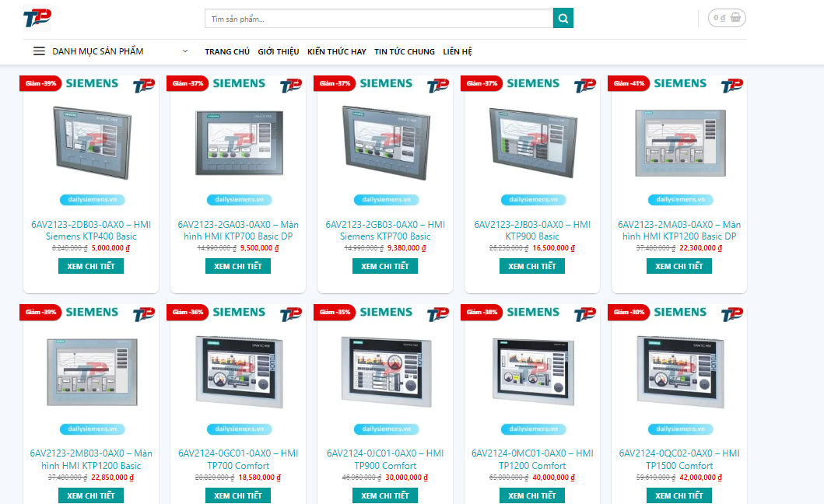
Task: Click the Giảm -38% discount badge
Action: click(482, 312)
